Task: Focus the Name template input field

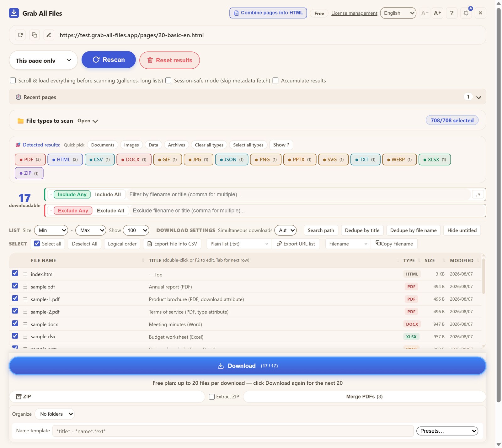Action: coord(233,431)
